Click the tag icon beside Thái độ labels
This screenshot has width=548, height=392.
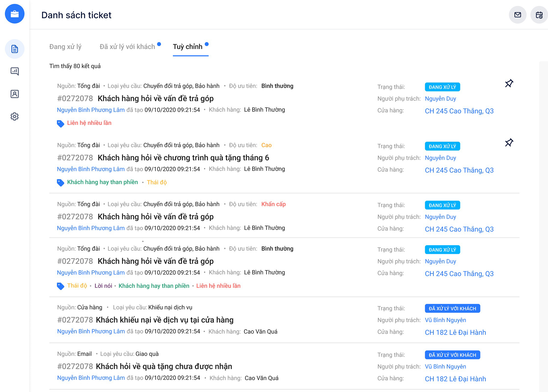[60, 286]
